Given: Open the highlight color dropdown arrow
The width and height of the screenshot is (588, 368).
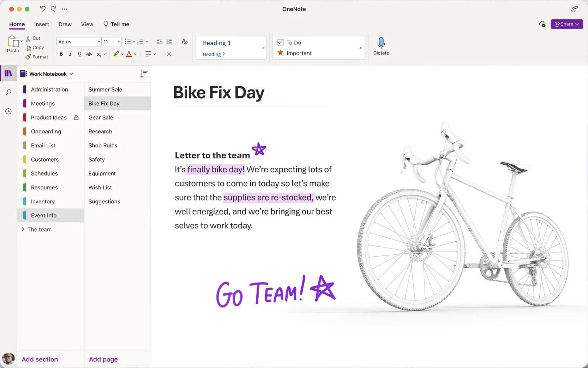Looking at the screenshot, I should pyautogui.click(x=122, y=54).
